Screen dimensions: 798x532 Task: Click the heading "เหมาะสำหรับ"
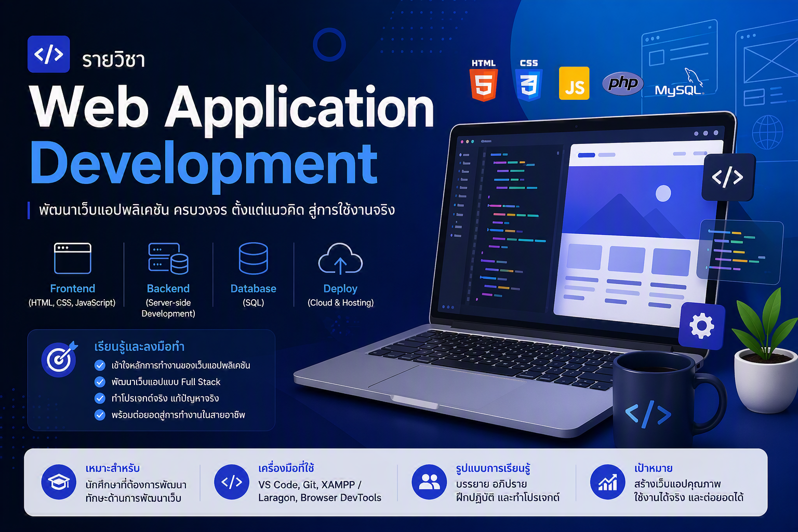click(x=113, y=469)
